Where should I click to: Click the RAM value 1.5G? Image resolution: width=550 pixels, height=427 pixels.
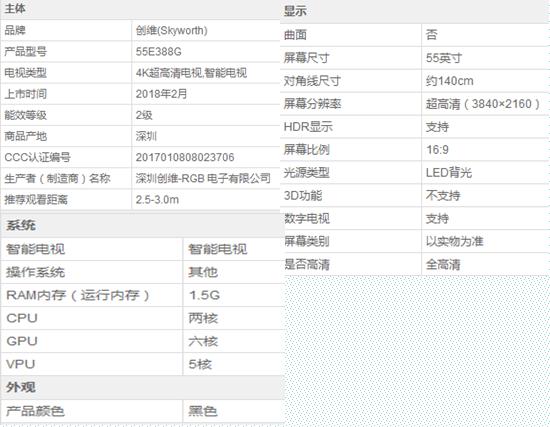click(x=204, y=295)
